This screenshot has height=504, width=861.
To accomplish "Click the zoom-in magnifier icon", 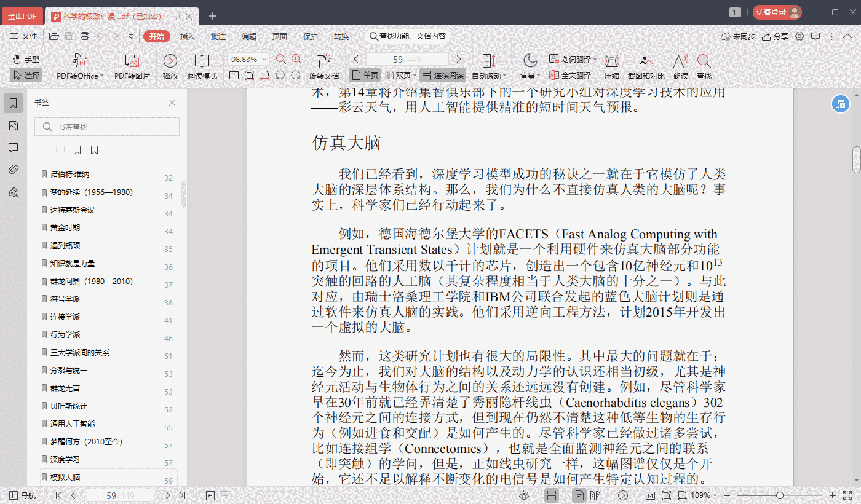I will (296, 59).
